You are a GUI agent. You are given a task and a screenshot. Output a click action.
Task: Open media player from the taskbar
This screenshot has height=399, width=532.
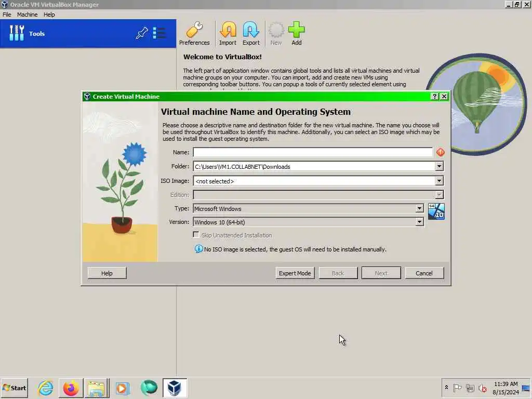pyautogui.click(x=123, y=388)
